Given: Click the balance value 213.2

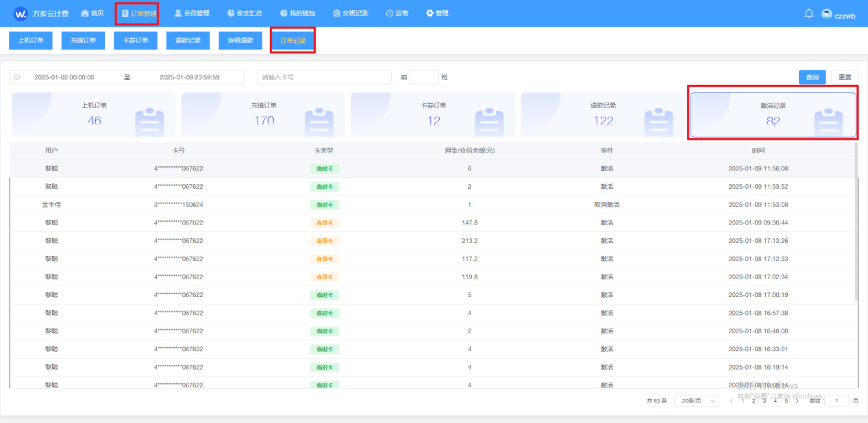Looking at the screenshot, I should pyautogui.click(x=469, y=240).
